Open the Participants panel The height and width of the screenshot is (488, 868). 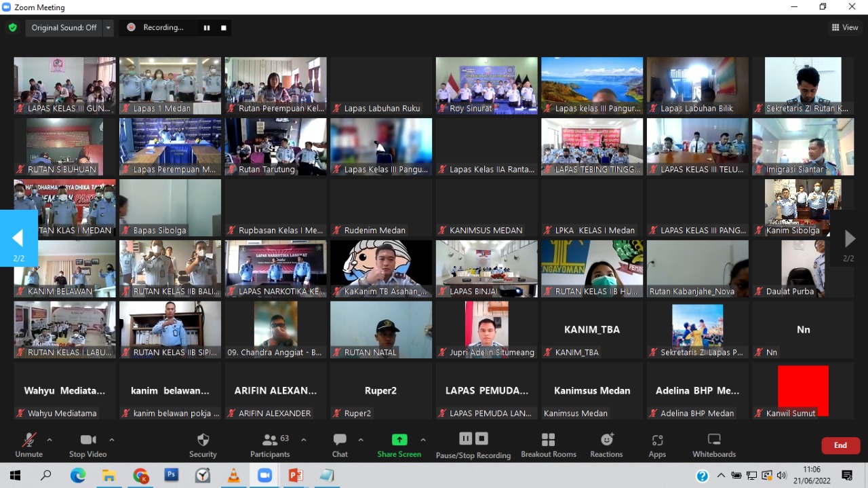tap(270, 445)
